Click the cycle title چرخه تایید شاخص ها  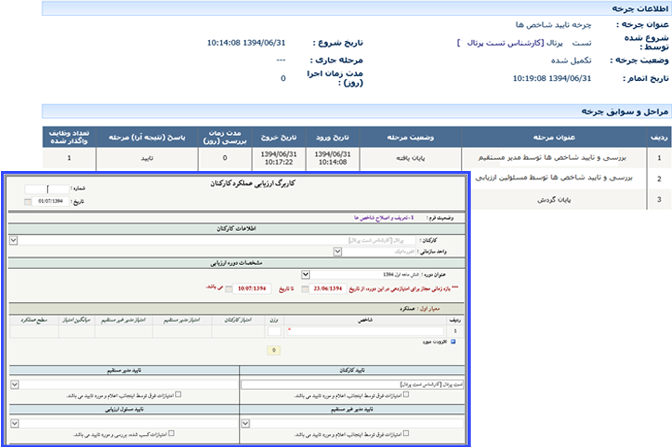[x=553, y=25]
